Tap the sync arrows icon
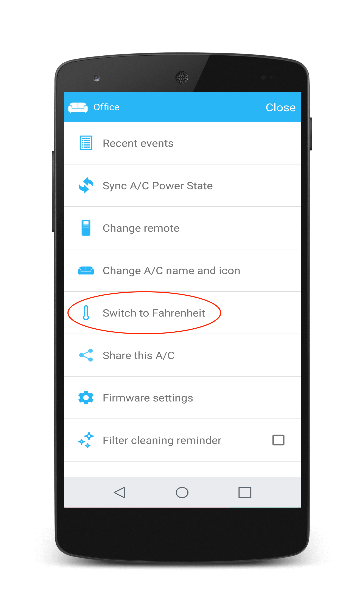The height and width of the screenshot is (616, 364). (x=86, y=185)
